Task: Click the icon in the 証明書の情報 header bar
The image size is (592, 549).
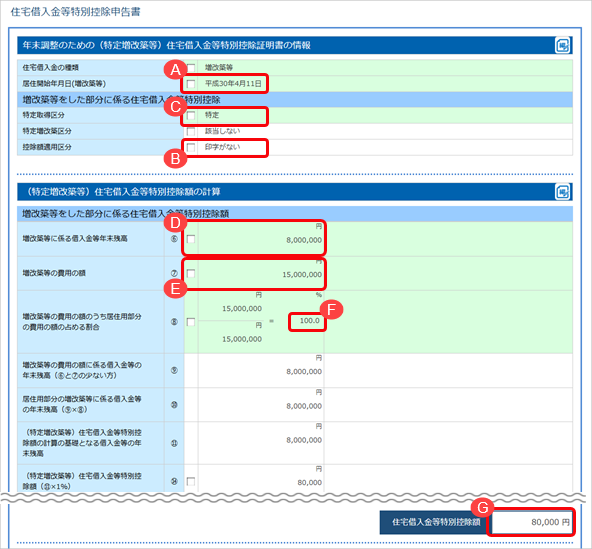Action: click(x=563, y=45)
